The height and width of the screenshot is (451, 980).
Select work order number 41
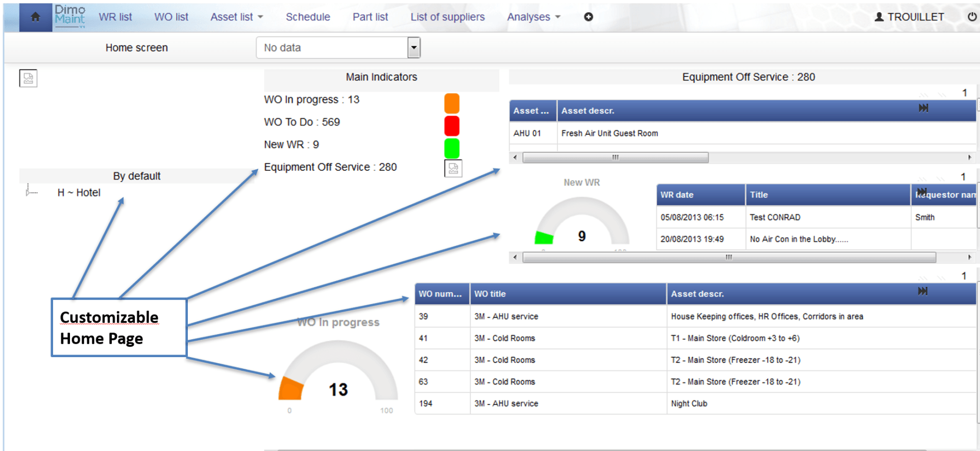442,338
